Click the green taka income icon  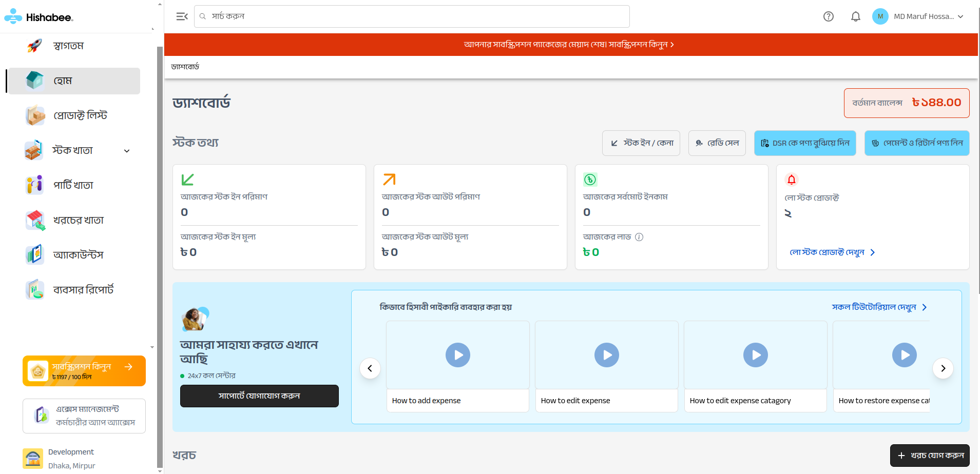(590, 180)
